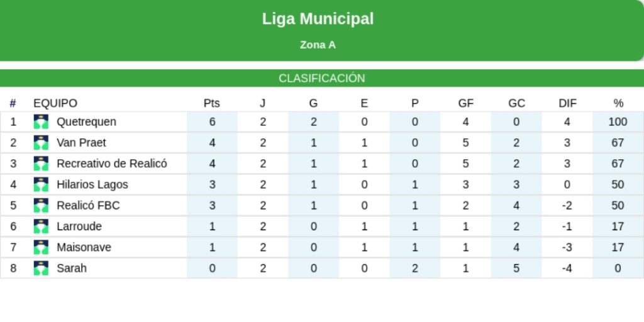
Task: Click the % column header
Action: 618,103
